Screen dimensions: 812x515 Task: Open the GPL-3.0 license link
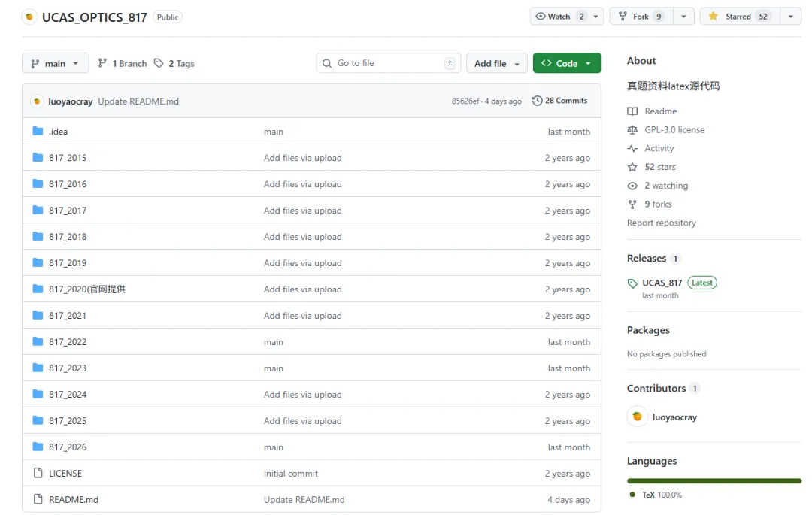point(674,130)
